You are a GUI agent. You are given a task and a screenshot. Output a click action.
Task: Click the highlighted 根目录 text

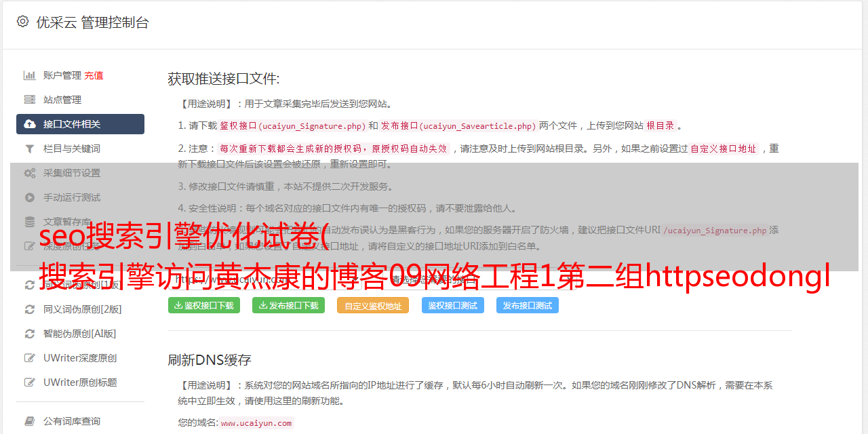660,125
